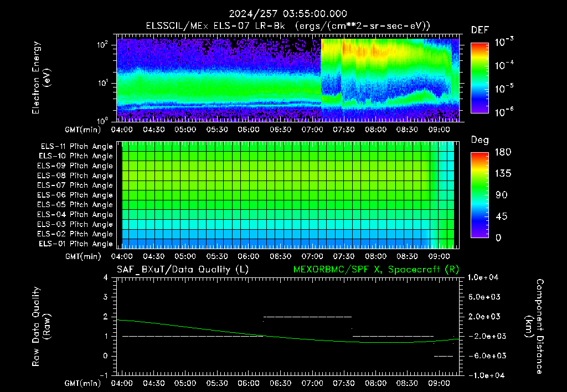Click the timestamp title 2024/257 03:55:00.000

288,14
